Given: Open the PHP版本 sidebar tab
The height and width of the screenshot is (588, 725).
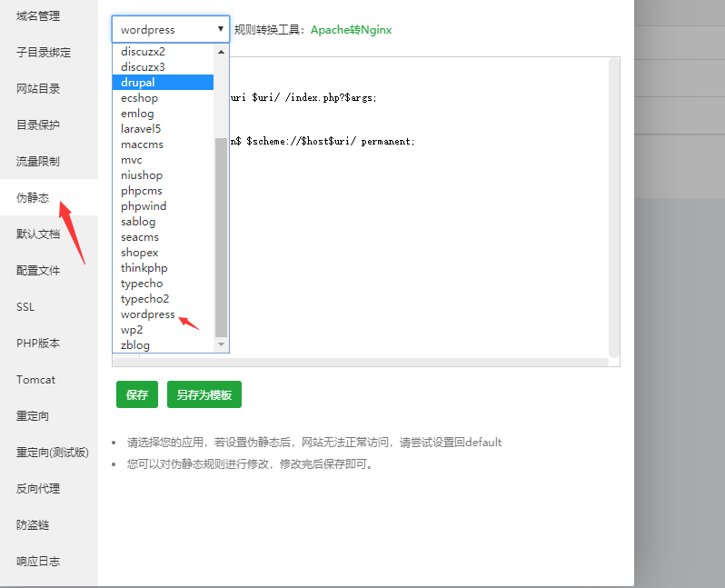Looking at the screenshot, I should pos(48,344).
